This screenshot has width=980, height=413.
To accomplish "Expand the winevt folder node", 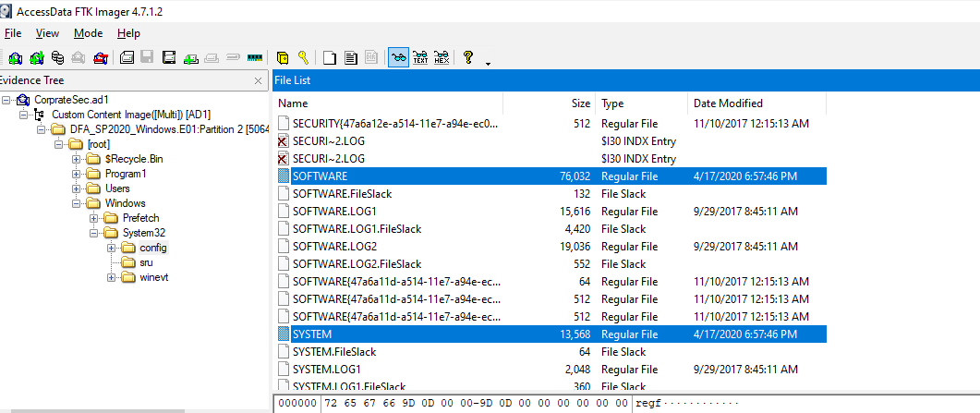I will pyautogui.click(x=112, y=277).
